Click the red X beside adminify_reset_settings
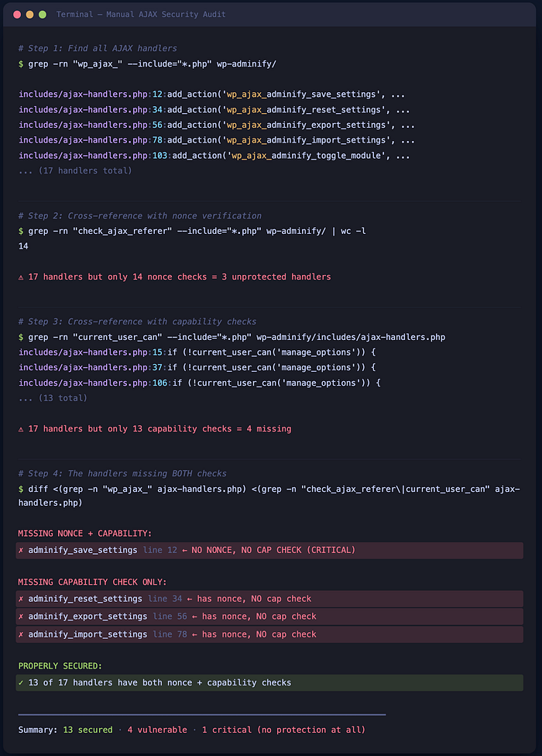 (21, 599)
